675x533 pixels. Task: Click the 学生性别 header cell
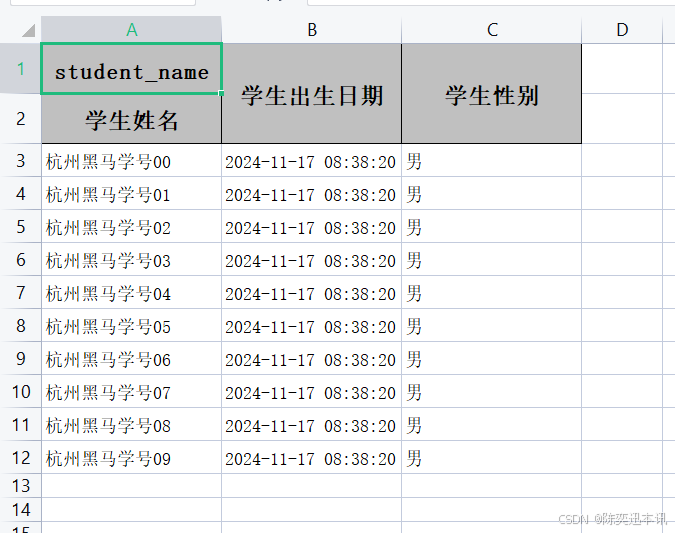492,93
